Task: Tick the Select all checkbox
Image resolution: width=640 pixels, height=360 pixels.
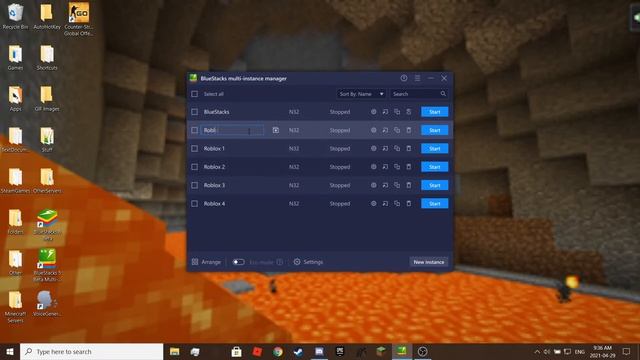Action: point(195,94)
